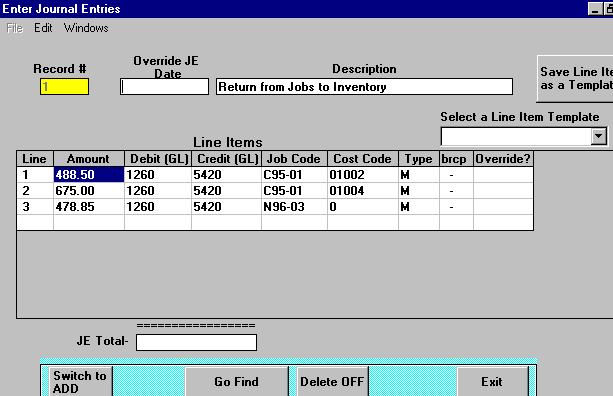Select the amount 488.50 cell
The height and width of the screenshot is (396, 613).
pyautogui.click(x=89, y=175)
